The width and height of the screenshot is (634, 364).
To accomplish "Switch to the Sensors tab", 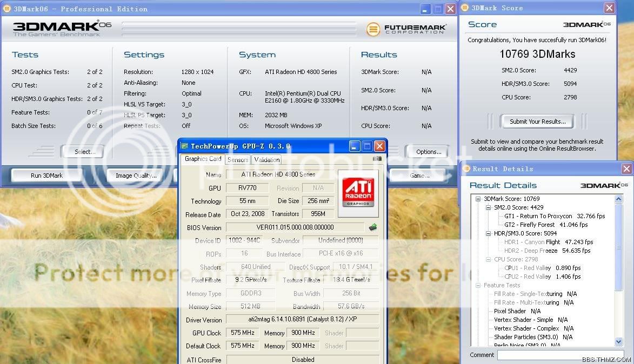I will click(238, 159).
